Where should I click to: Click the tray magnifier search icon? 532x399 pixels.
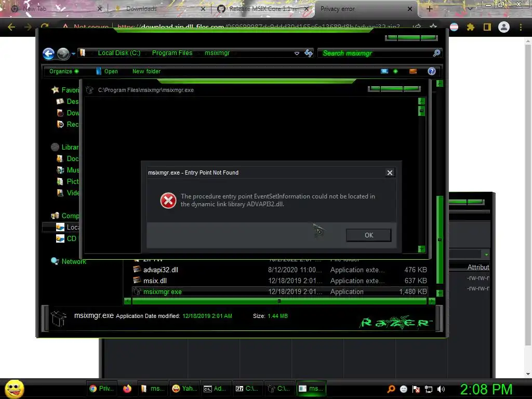pyautogui.click(x=391, y=389)
